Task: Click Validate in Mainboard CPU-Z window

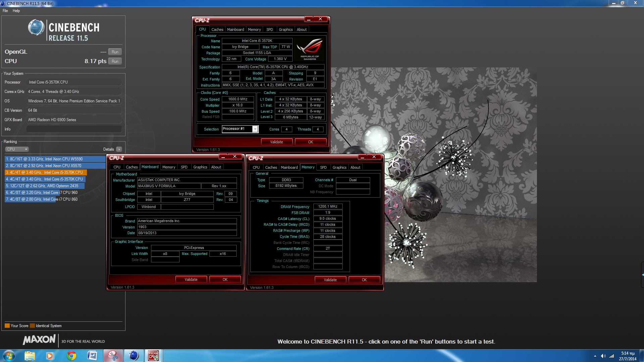Action: click(191, 279)
